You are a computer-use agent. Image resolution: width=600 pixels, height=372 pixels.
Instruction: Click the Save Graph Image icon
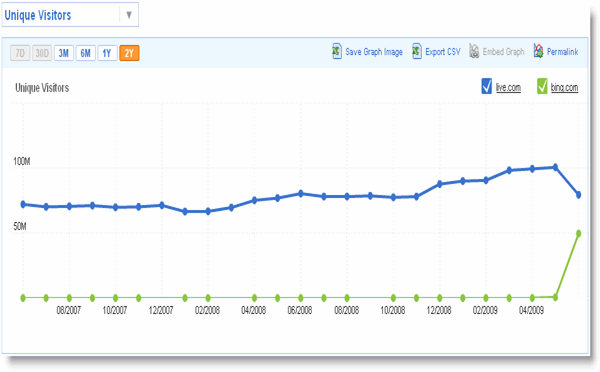pos(337,51)
